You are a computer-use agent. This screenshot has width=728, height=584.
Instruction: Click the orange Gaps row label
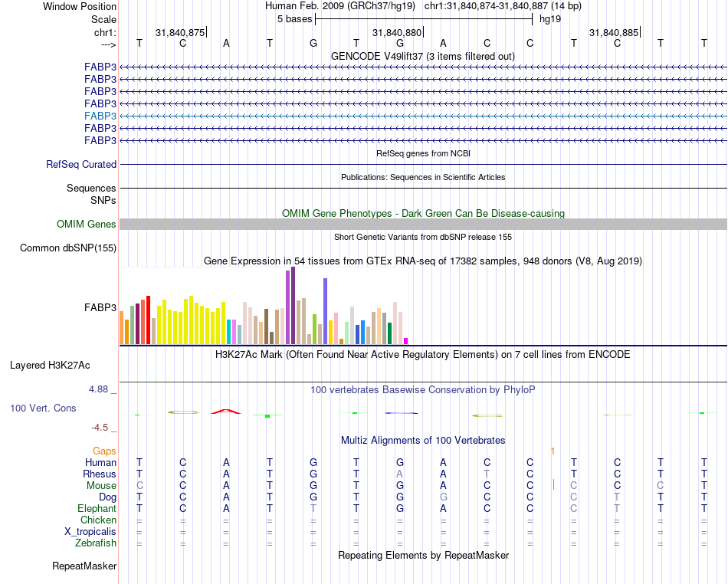104,451
